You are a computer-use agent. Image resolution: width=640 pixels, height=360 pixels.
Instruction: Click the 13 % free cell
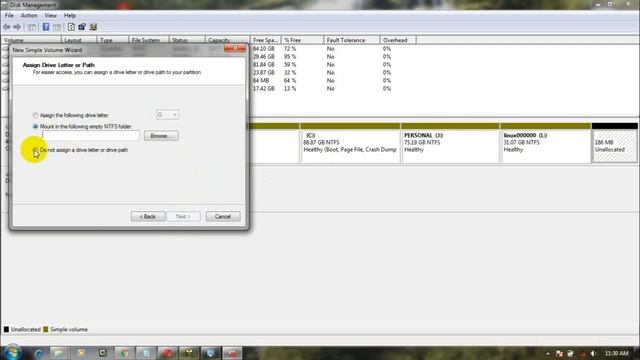point(290,89)
